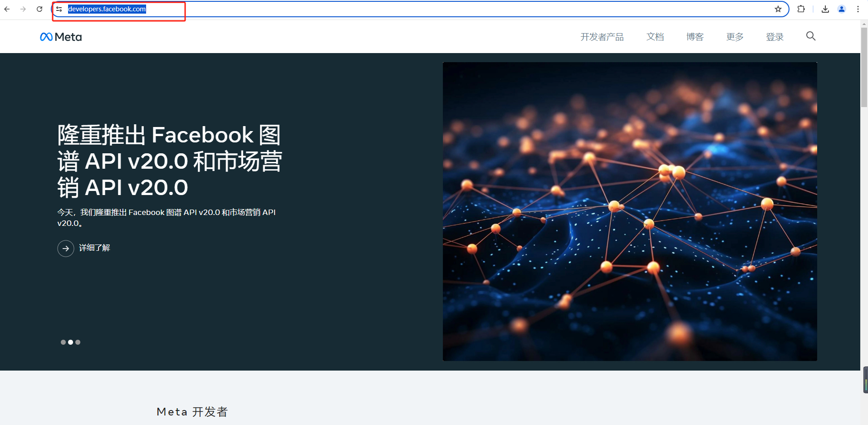Click the browser forward arrow
The height and width of the screenshot is (425, 868).
point(23,9)
